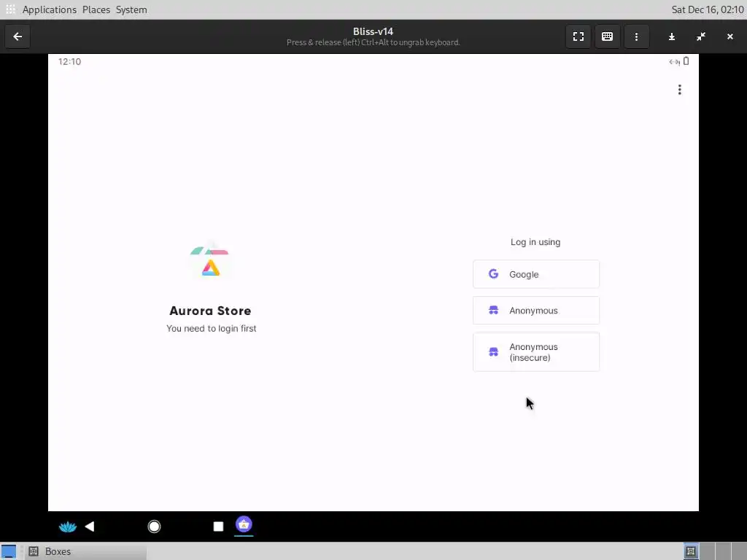Open Boxes header three-dot menu

click(636, 36)
